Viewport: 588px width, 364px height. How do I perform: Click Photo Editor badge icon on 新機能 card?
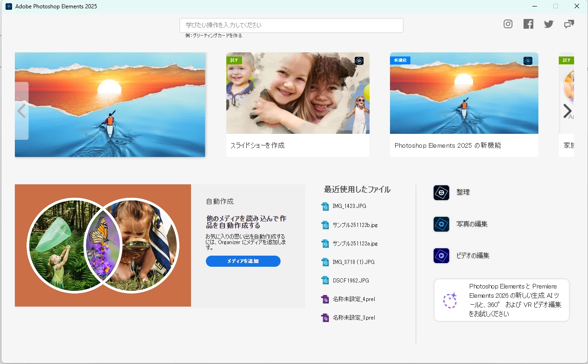[x=528, y=61]
